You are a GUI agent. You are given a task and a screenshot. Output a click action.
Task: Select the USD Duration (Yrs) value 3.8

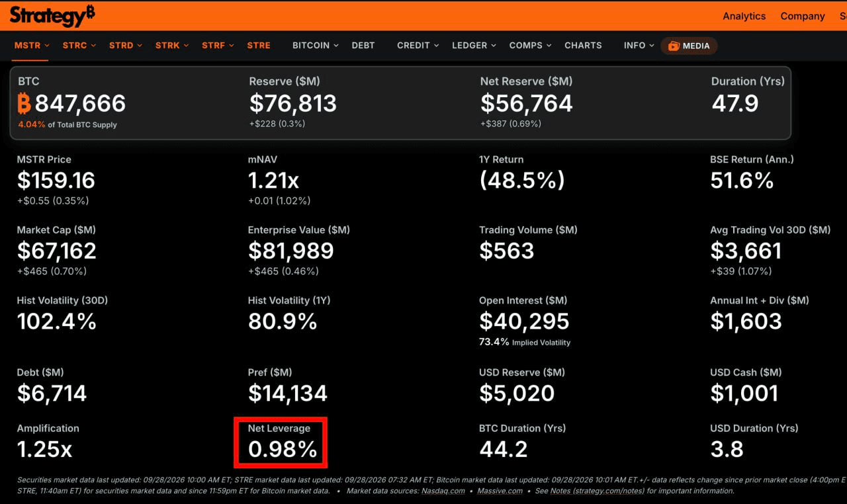coord(727,450)
